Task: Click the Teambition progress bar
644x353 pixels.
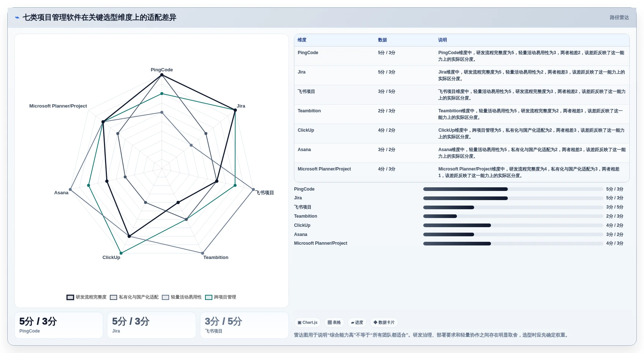Action: click(513, 216)
